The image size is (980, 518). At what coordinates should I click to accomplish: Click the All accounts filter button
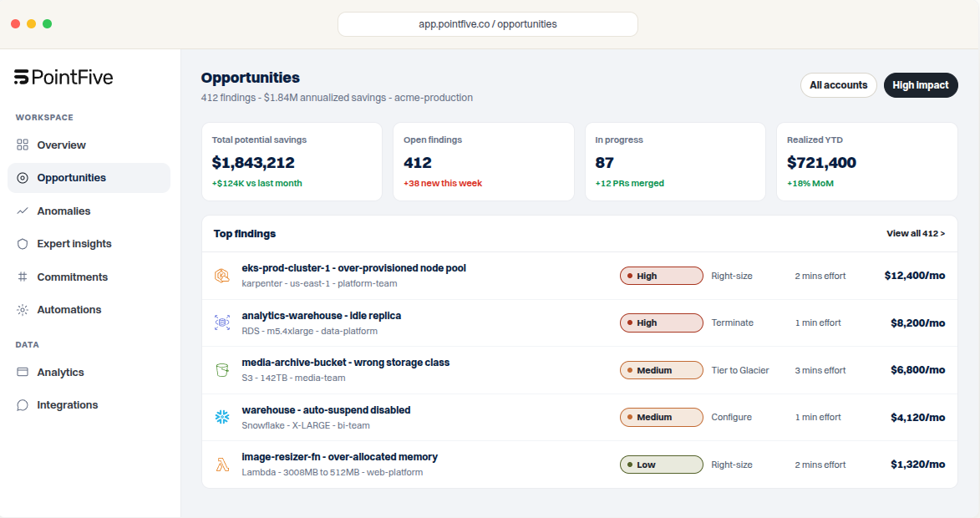[x=838, y=85]
